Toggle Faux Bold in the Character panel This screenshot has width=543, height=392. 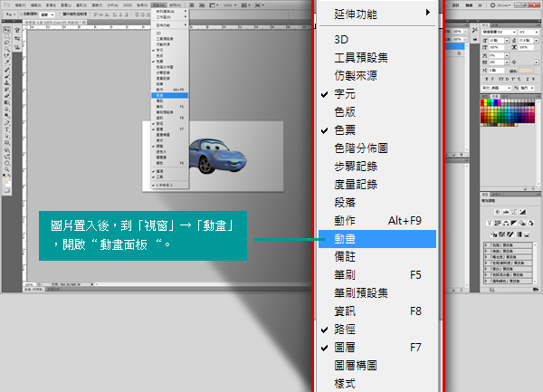coord(487,79)
